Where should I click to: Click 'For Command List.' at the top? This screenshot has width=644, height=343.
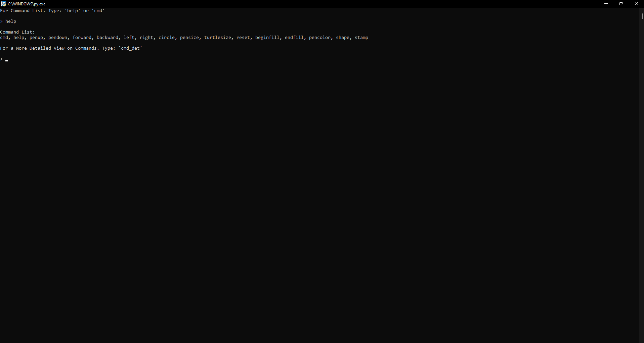pyautogui.click(x=23, y=11)
